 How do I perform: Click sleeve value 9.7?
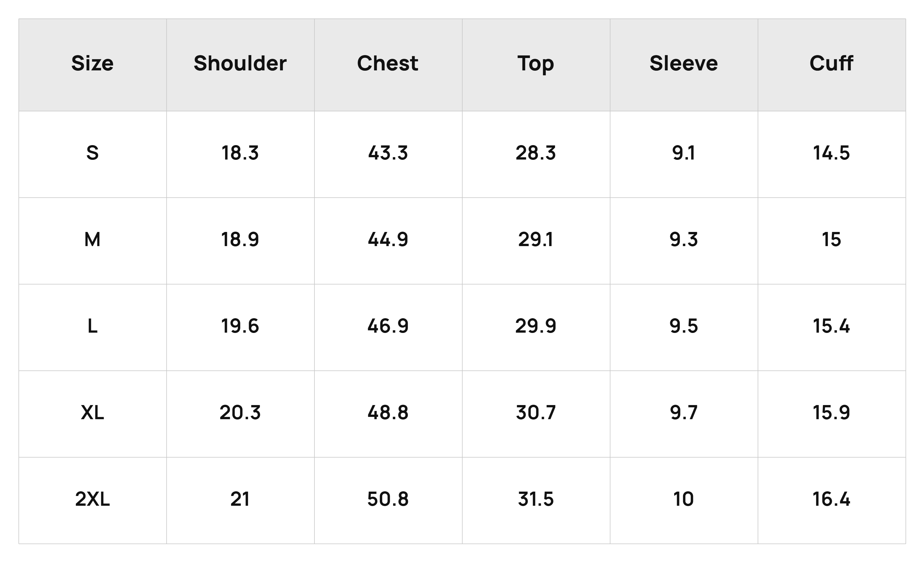coord(684,413)
